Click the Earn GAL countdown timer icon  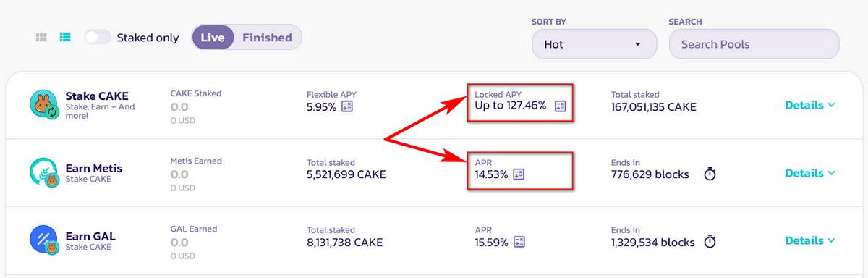(710, 241)
